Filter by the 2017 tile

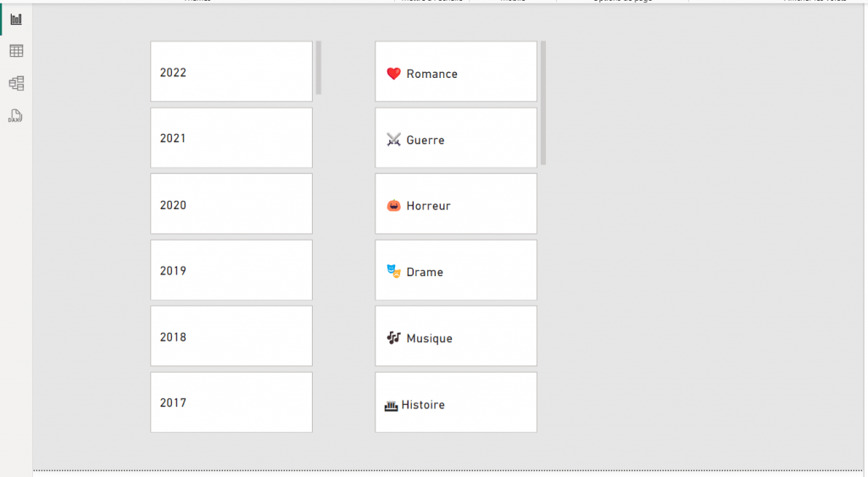pos(231,402)
